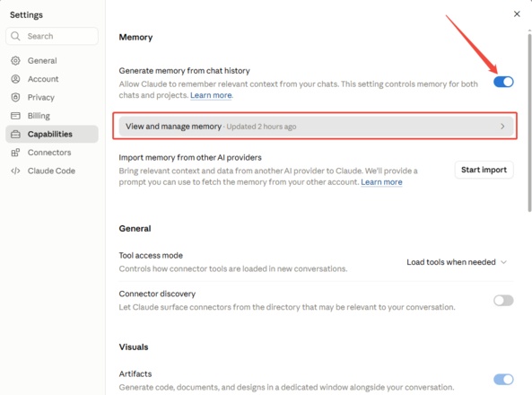The width and height of the screenshot is (532, 395).
Task: Click the Memory section heading
Action: pos(135,38)
